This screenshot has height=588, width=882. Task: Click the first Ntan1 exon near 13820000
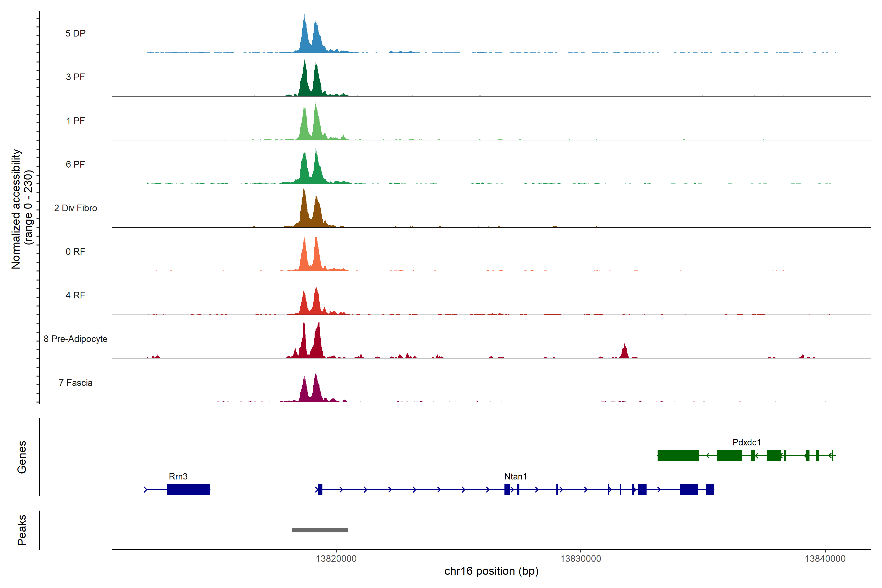point(320,489)
